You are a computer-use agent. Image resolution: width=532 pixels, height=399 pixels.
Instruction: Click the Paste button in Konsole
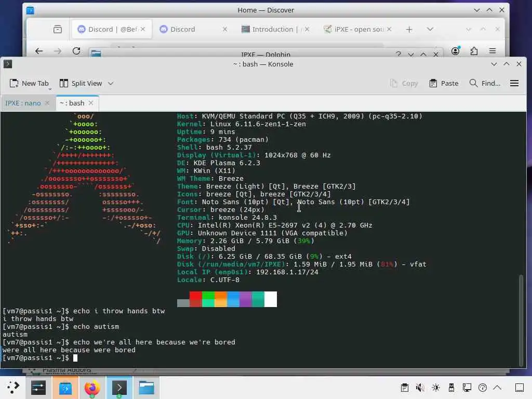pyautogui.click(x=444, y=84)
